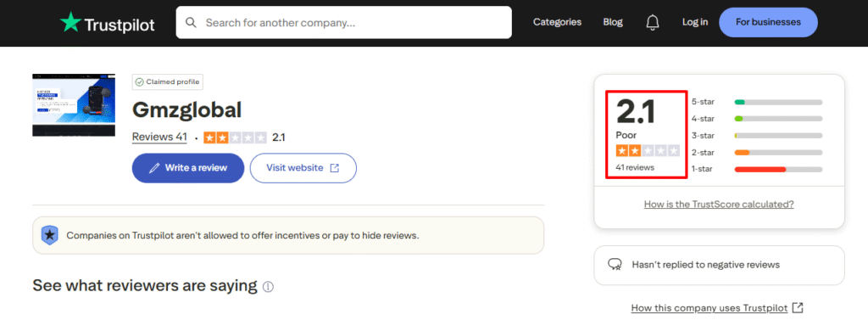This screenshot has width=868, height=320.
Task: Click the Claimed profile checkmark icon
Action: pyautogui.click(x=140, y=82)
